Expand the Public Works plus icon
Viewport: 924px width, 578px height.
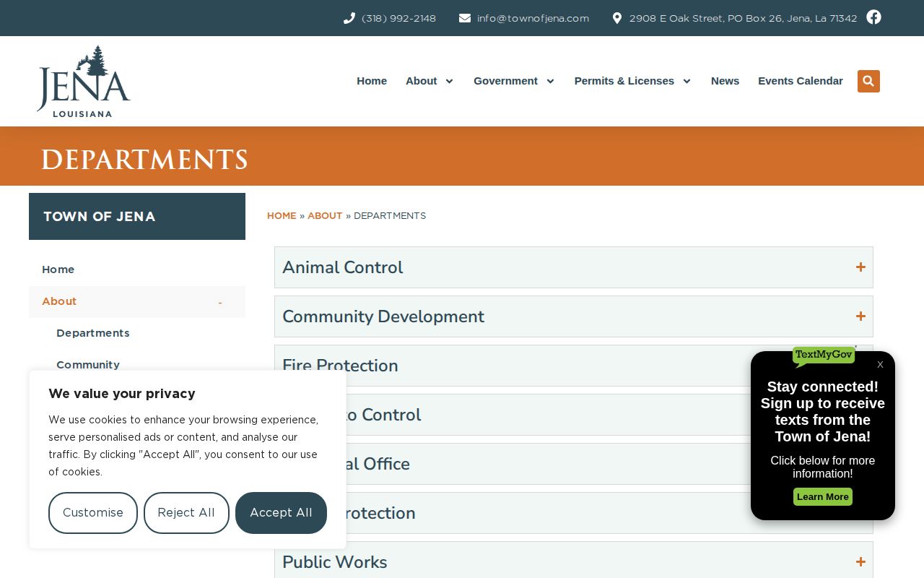click(x=860, y=562)
